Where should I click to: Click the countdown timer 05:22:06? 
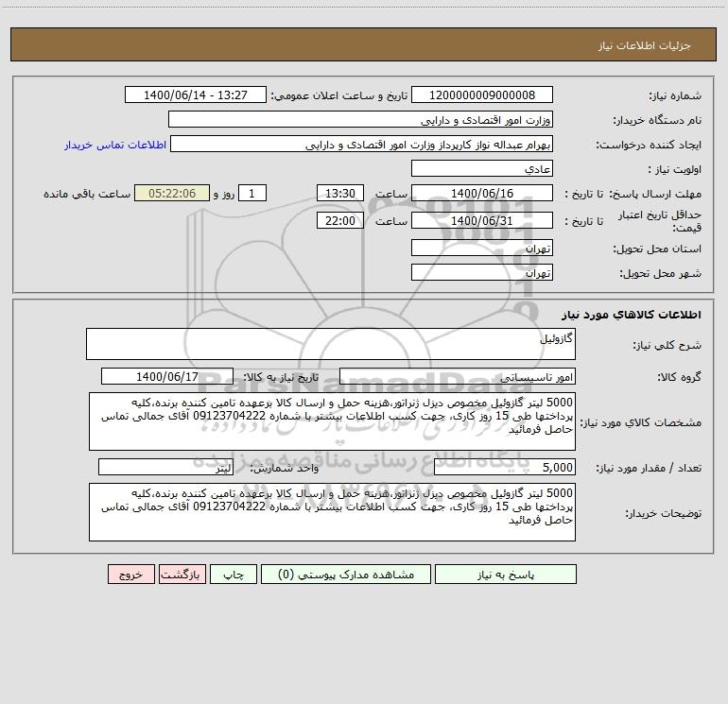click(172, 193)
